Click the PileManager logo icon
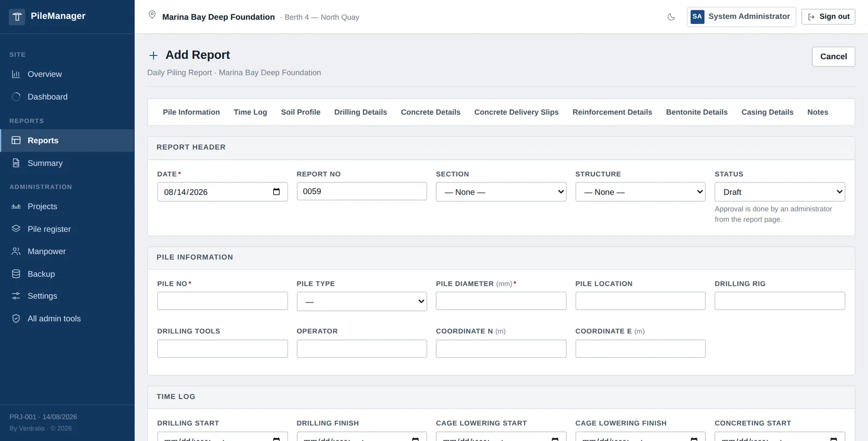The image size is (868, 441). coord(17,17)
